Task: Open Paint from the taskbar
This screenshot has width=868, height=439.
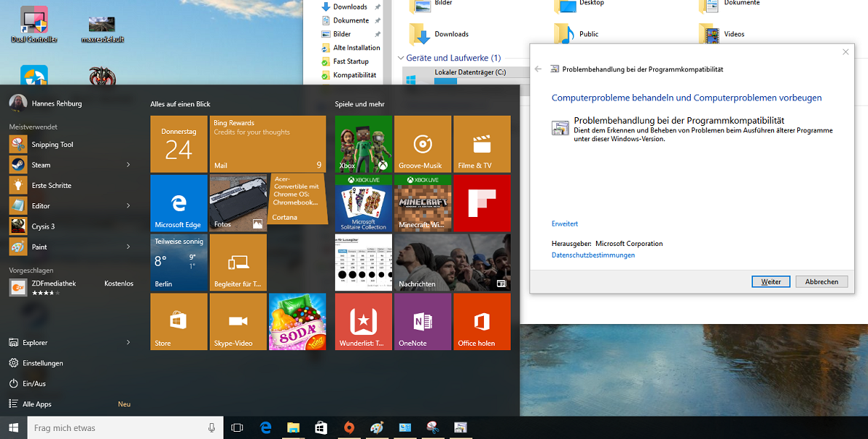Action: pyautogui.click(x=377, y=427)
